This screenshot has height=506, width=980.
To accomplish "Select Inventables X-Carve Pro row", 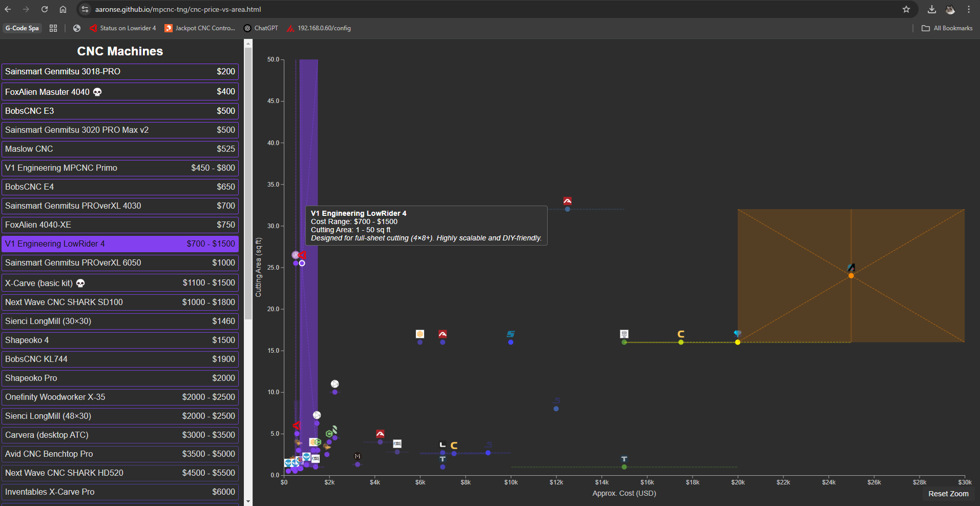I will pyautogui.click(x=120, y=492).
